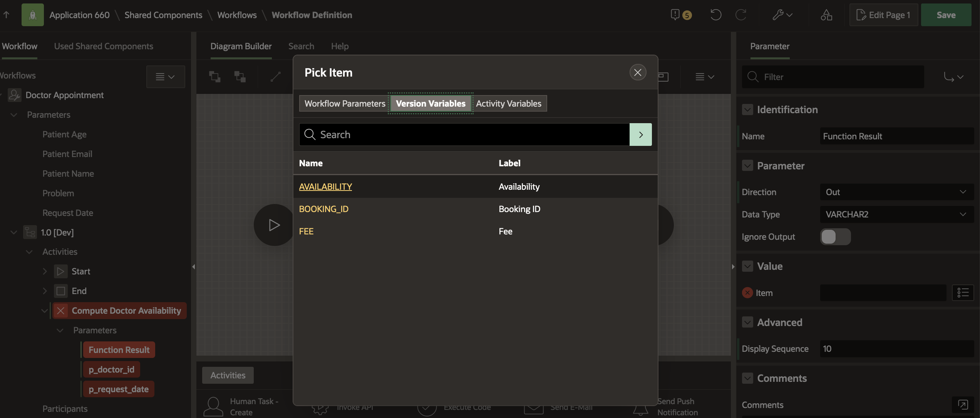Switch to Workflow Parameters tab
This screenshot has width=980, height=418.
point(345,104)
